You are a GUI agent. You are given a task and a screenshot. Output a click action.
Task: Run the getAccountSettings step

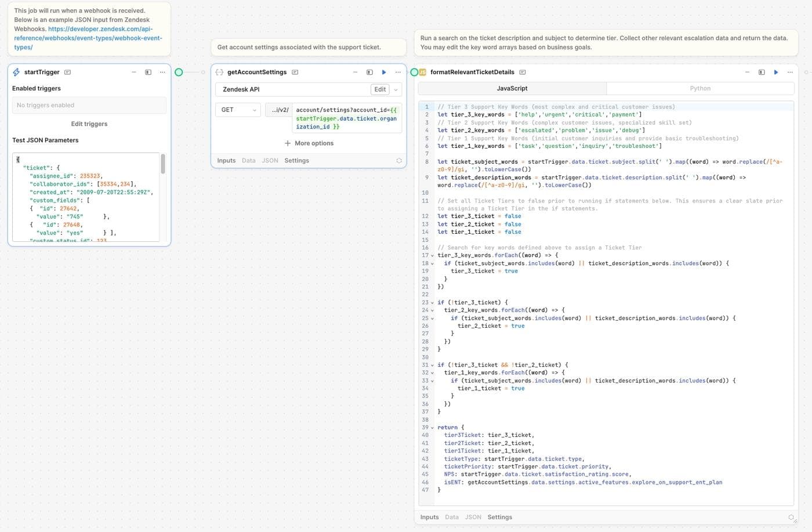[x=384, y=72]
